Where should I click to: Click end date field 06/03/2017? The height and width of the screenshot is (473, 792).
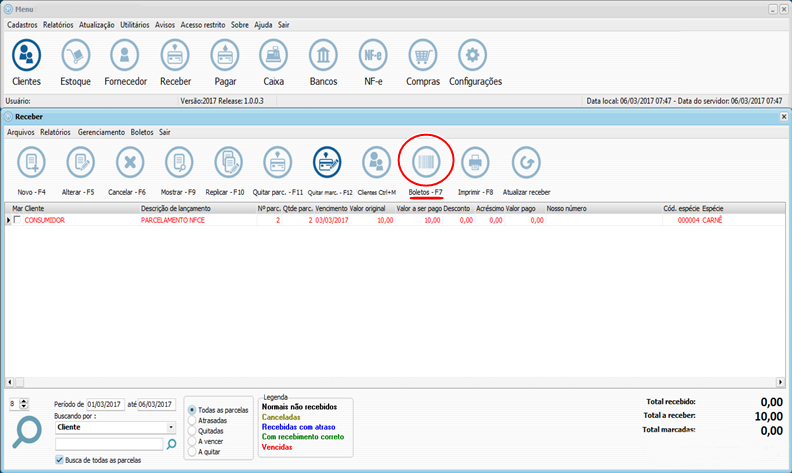point(157,404)
